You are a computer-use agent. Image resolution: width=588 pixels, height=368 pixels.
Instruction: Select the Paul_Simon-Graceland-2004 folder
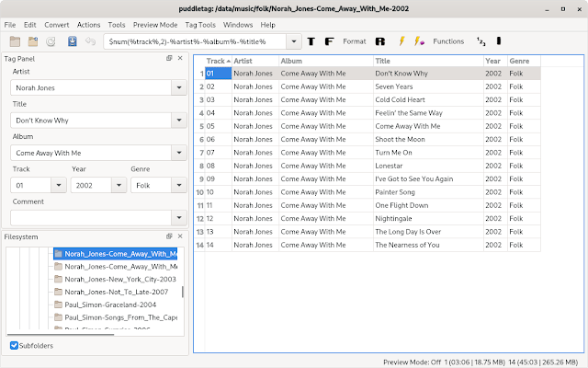tap(110, 305)
